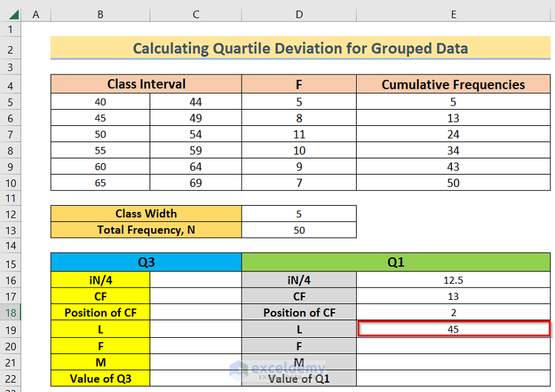Select the gray 'L' label cell
This screenshot has width=555, height=392.
point(299,329)
